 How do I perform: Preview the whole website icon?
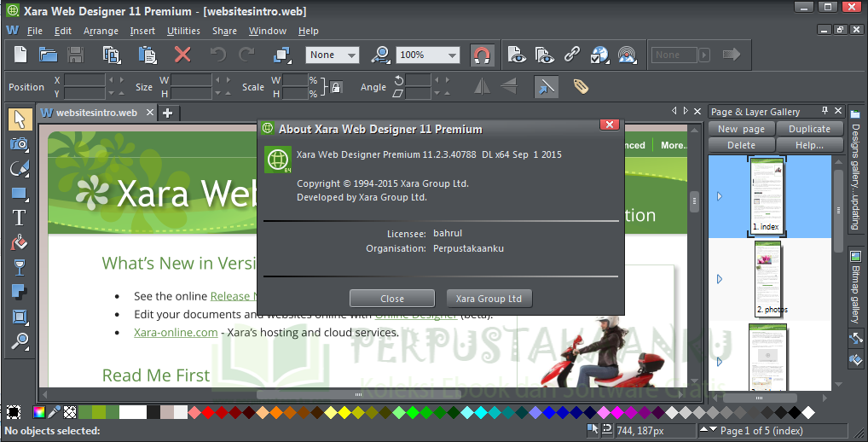point(545,55)
